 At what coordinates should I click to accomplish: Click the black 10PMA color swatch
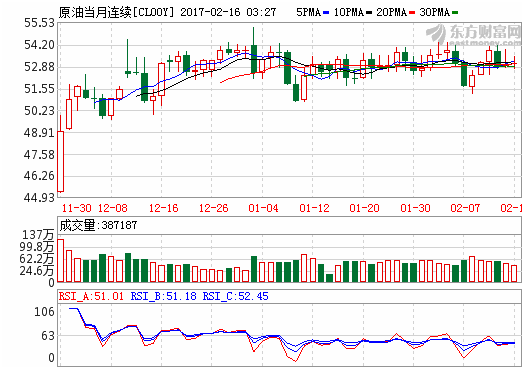(x=369, y=13)
